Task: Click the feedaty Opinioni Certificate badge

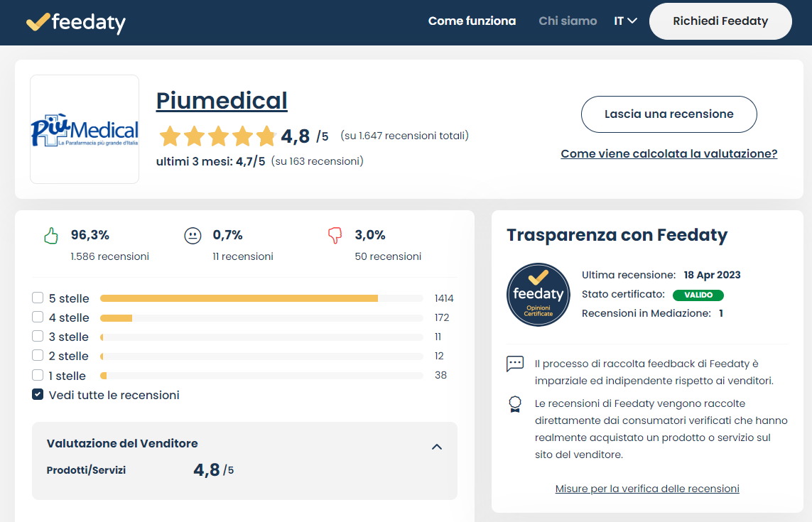Action: click(x=538, y=295)
